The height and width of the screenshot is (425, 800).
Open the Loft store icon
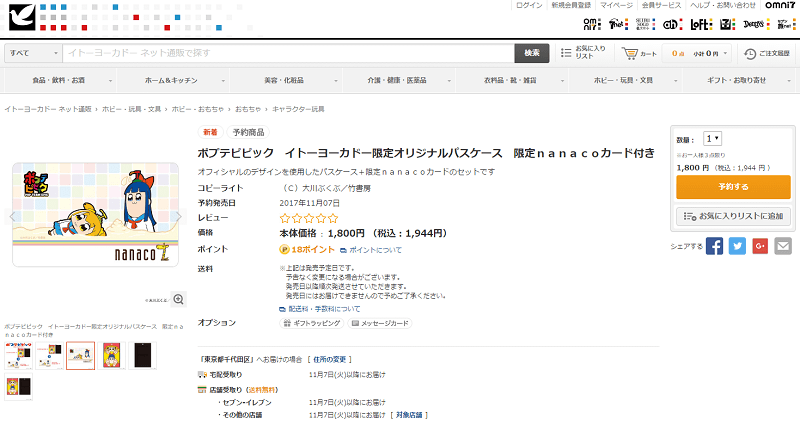coord(701,23)
